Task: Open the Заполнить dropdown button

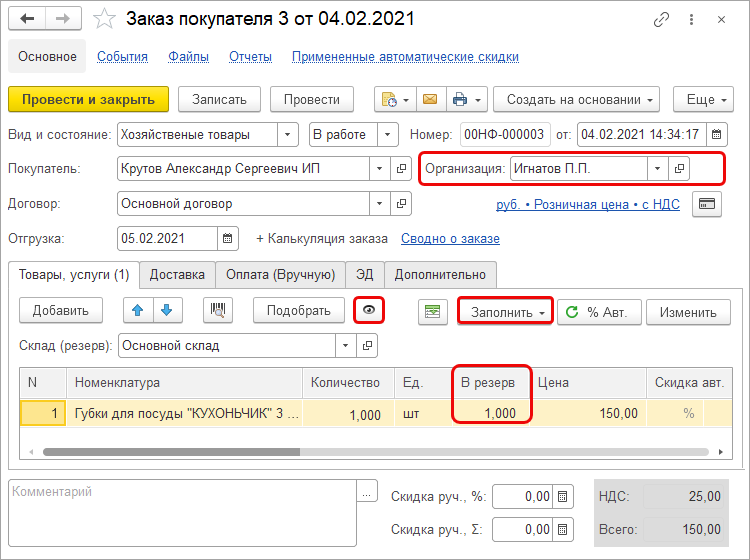Action: pos(506,312)
